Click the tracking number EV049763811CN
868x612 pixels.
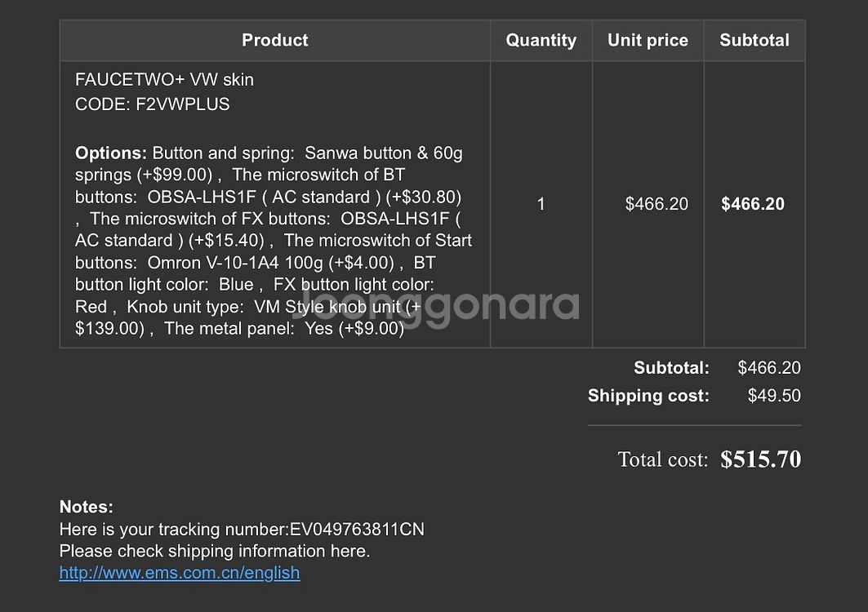(x=357, y=530)
